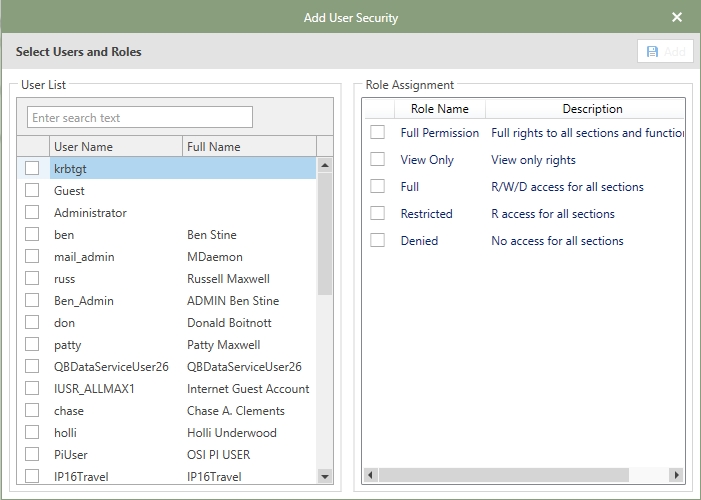
Task: Click the name Chase A. Clements
Action: coord(236,411)
